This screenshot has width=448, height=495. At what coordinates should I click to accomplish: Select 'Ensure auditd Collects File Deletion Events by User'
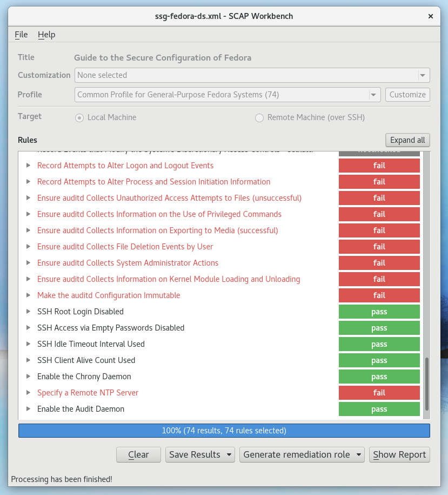click(x=125, y=247)
